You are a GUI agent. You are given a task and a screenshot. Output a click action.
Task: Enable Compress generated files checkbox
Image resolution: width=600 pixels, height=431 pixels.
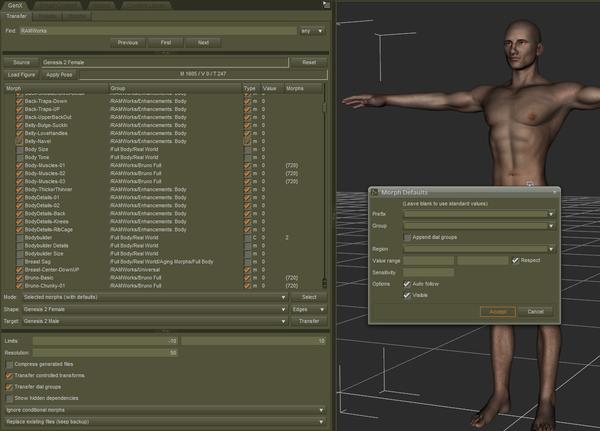pyautogui.click(x=9, y=364)
